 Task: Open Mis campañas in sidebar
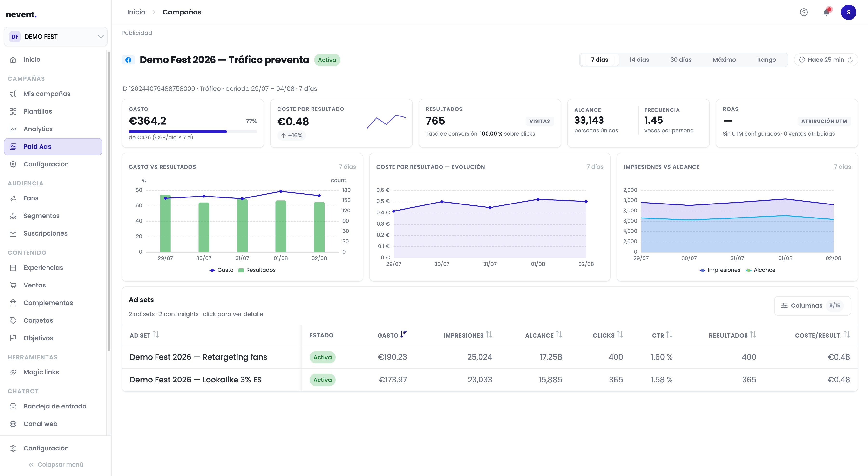point(53,94)
